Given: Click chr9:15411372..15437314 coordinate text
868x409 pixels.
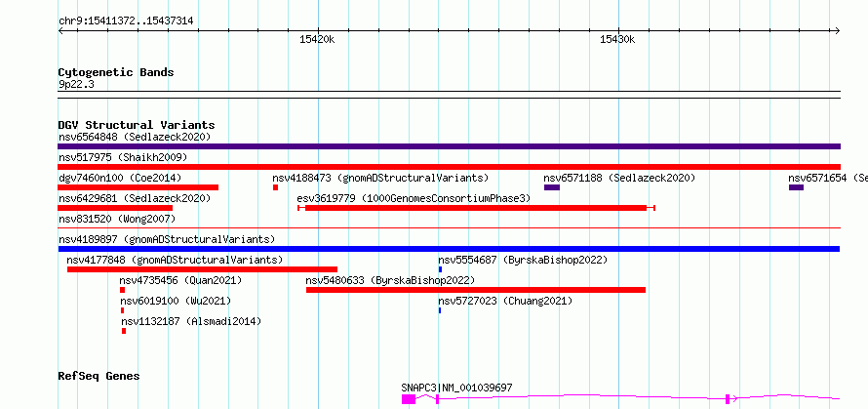Looking at the screenshot, I should click(126, 21).
